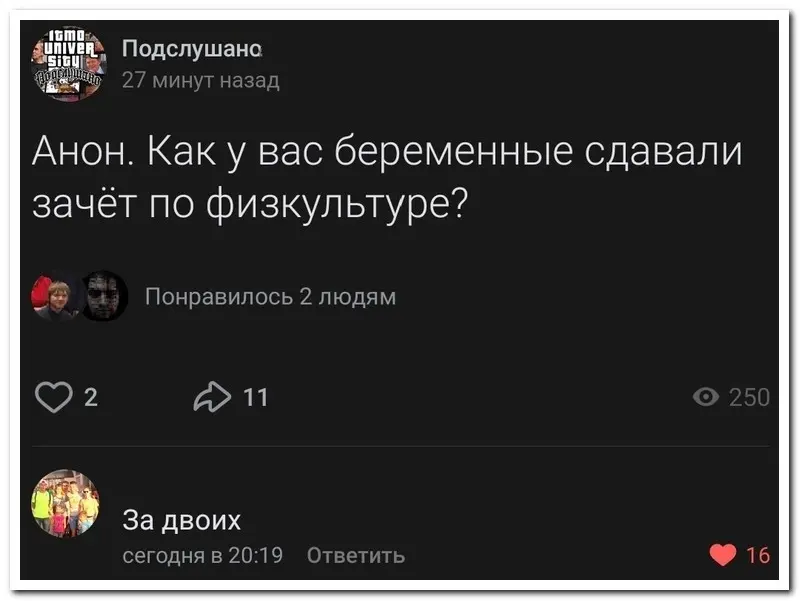800x601 pixels.
Task: Click the post text about беременные and физкультура
Action: click(388, 177)
